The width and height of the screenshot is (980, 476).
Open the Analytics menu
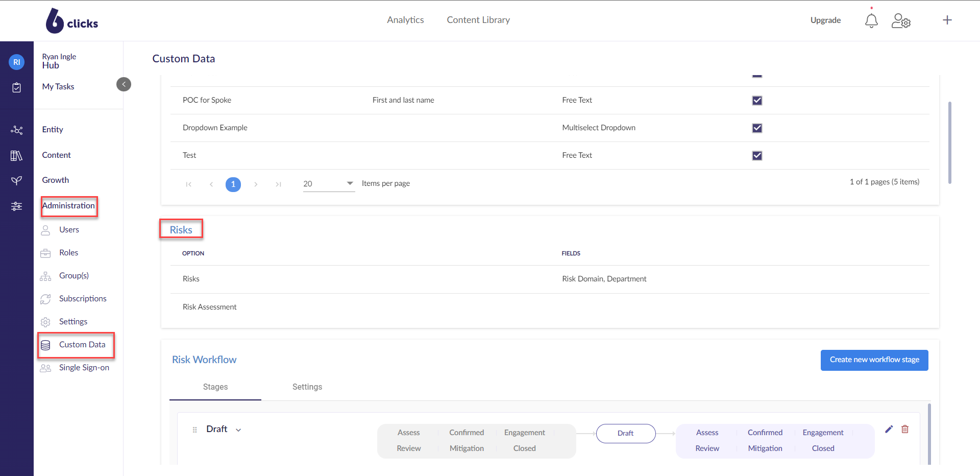coord(405,20)
